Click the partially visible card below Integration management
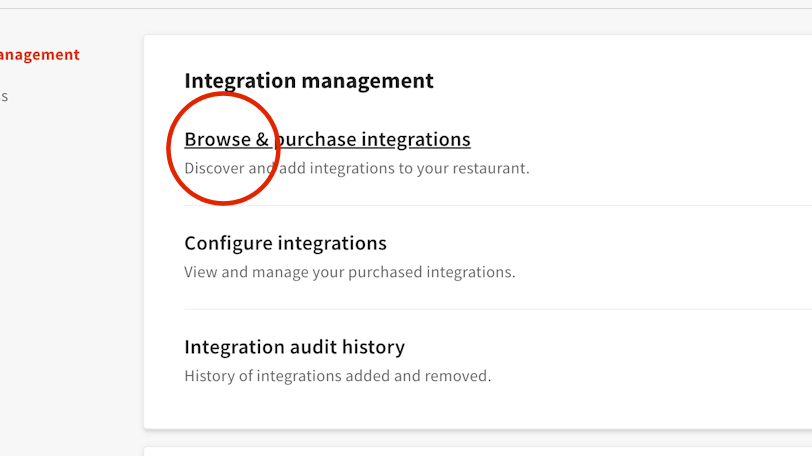Viewport: 812px width, 456px height. coord(477,451)
